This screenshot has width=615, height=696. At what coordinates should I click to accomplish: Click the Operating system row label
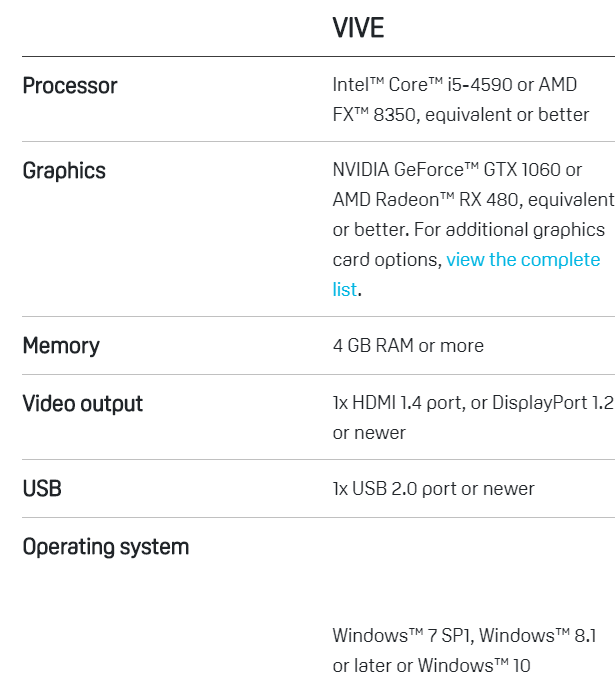point(105,547)
